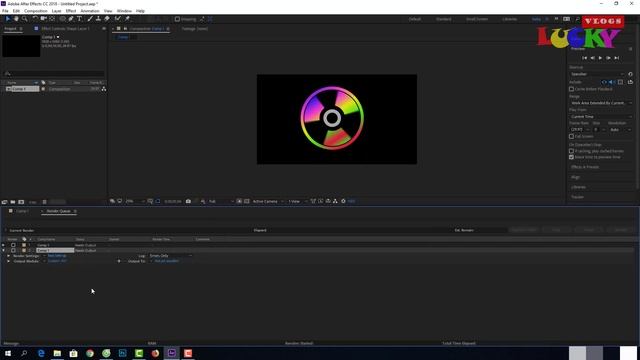Open the composition flowchart icon in viewer

[x=335, y=201]
